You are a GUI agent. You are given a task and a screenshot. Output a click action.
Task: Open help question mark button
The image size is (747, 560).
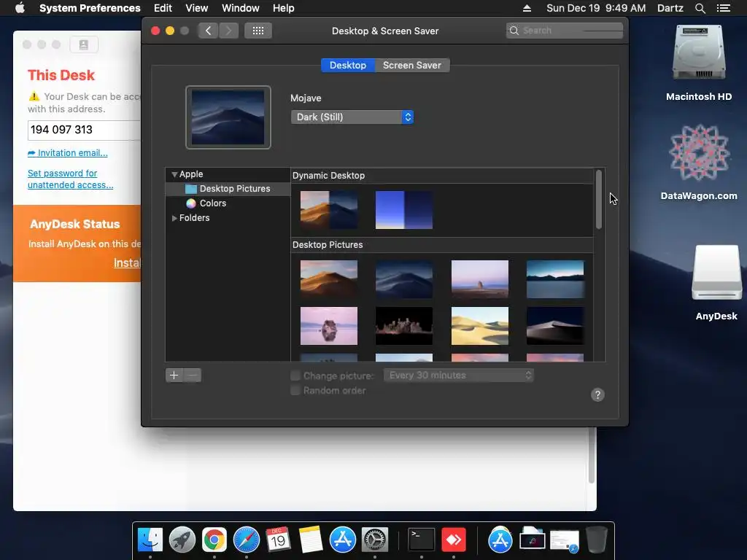[597, 394]
